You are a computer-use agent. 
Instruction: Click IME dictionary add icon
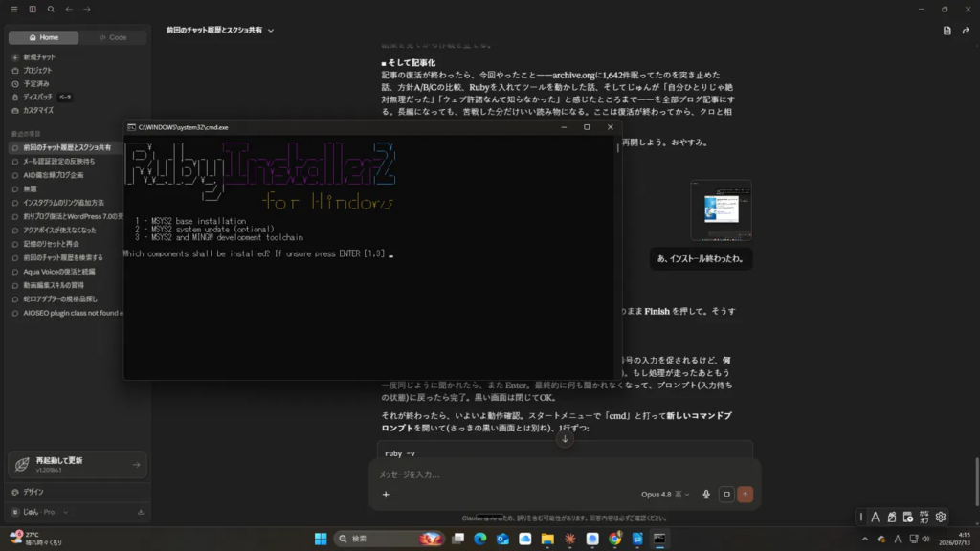point(908,517)
